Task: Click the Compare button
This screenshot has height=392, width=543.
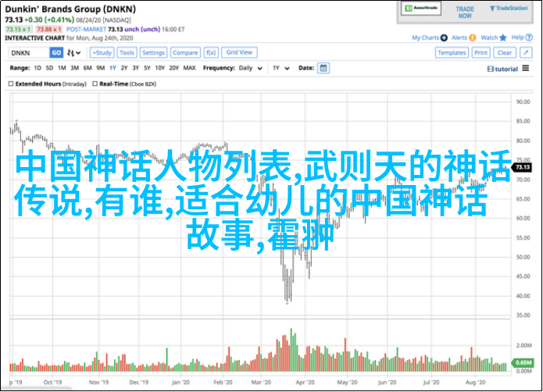Action: [x=185, y=53]
